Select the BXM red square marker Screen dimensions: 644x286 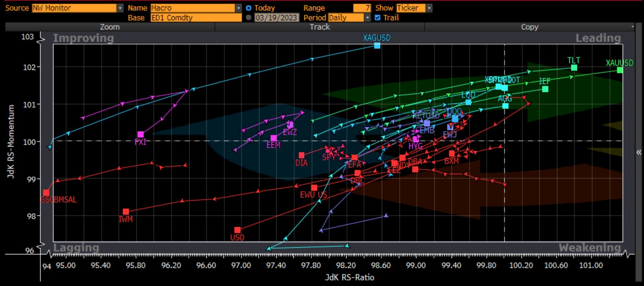click(452, 154)
